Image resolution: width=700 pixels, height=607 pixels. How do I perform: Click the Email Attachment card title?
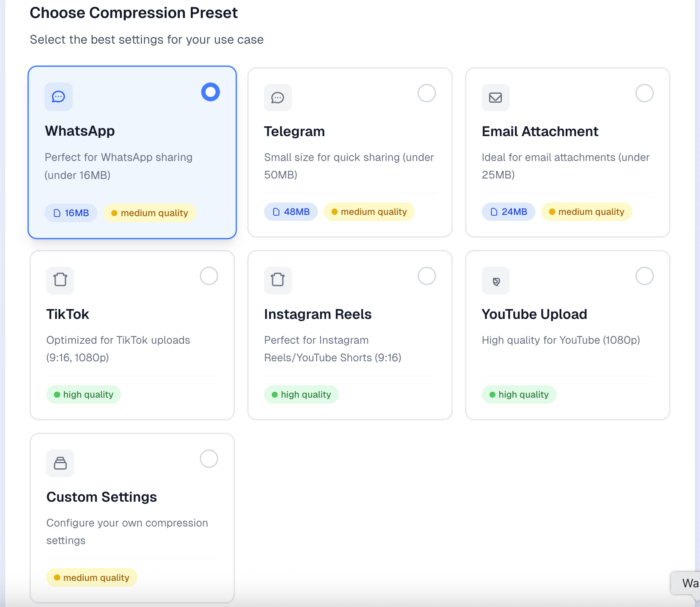540,131
